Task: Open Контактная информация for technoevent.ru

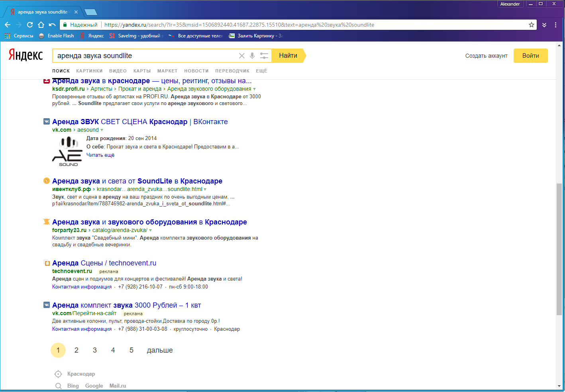Action: pyautogui.click(x=82, y=287)
